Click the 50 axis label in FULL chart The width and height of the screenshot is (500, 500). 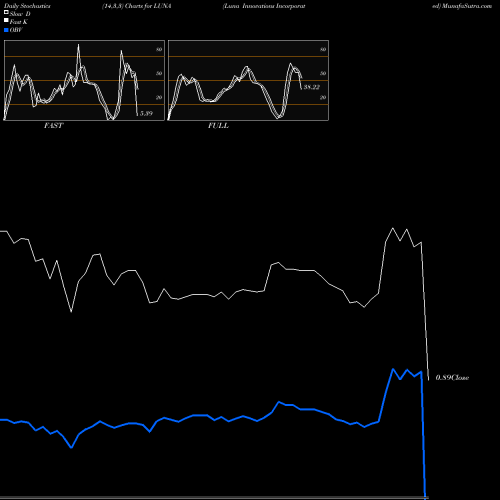323,74
